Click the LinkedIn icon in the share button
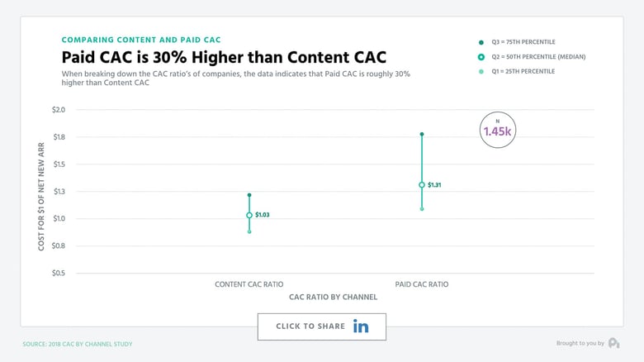This screenshot has width=644, height=362. 361,326
